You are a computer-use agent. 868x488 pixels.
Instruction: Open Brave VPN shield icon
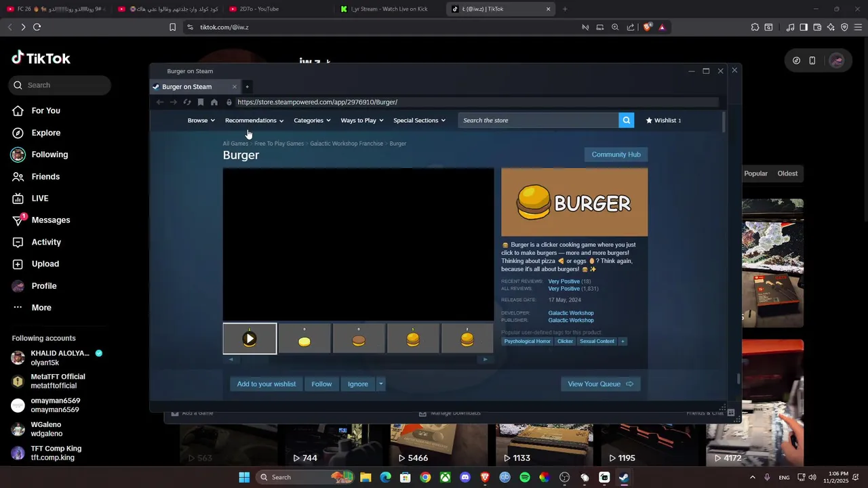tap(844, 27)
